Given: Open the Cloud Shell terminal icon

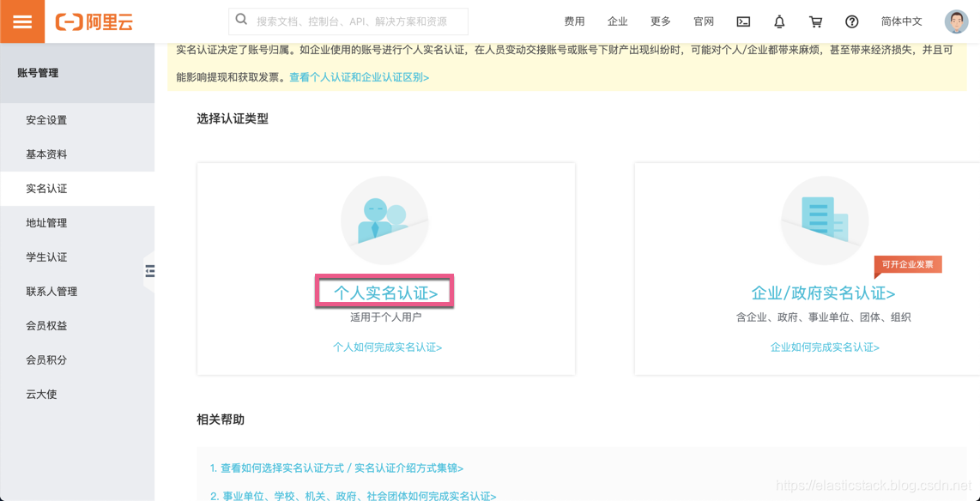Looking at the screenshot, I should click(x=743, y=21).
